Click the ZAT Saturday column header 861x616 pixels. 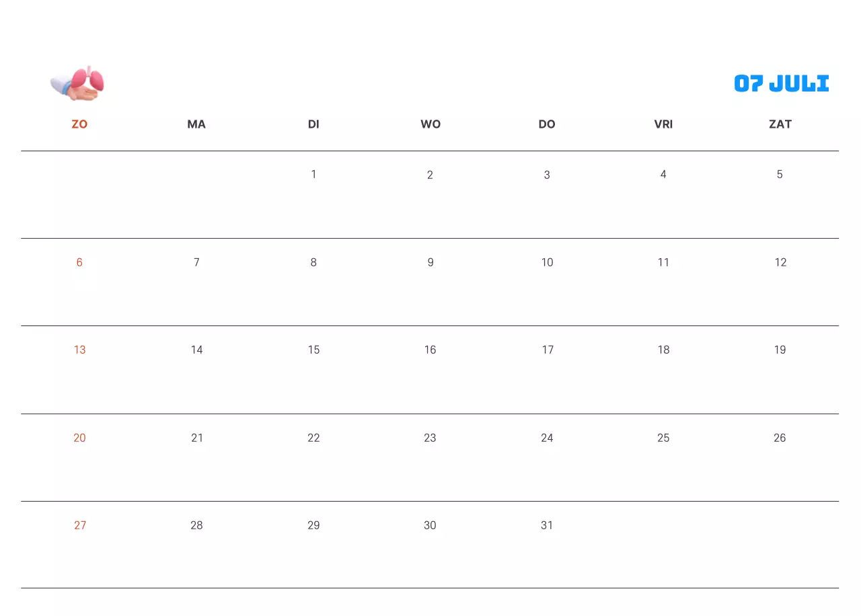click(780, 124)
